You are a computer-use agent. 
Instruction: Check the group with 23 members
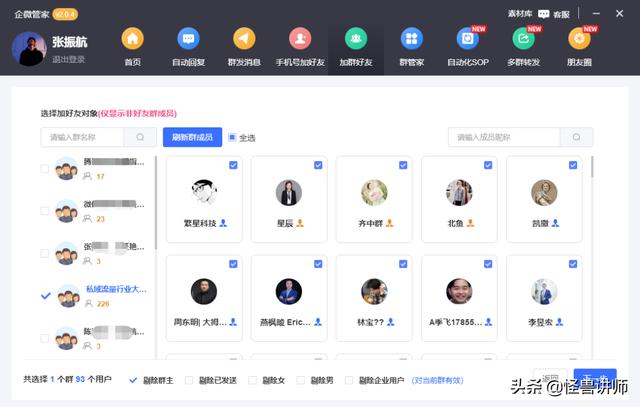pyautogui.click(x=44, y=211)
